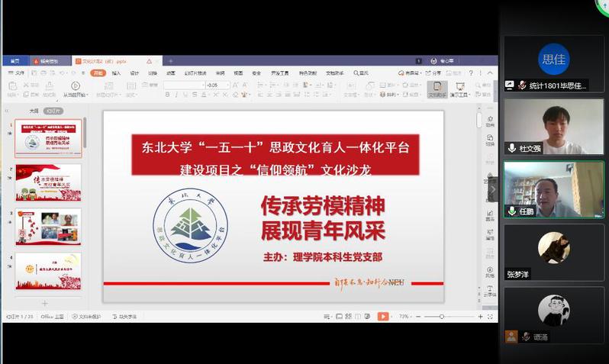Open the font size dropdown
The width and height of the screenshot is (609, 364).
pyautogui.click(x=227, y=85)
